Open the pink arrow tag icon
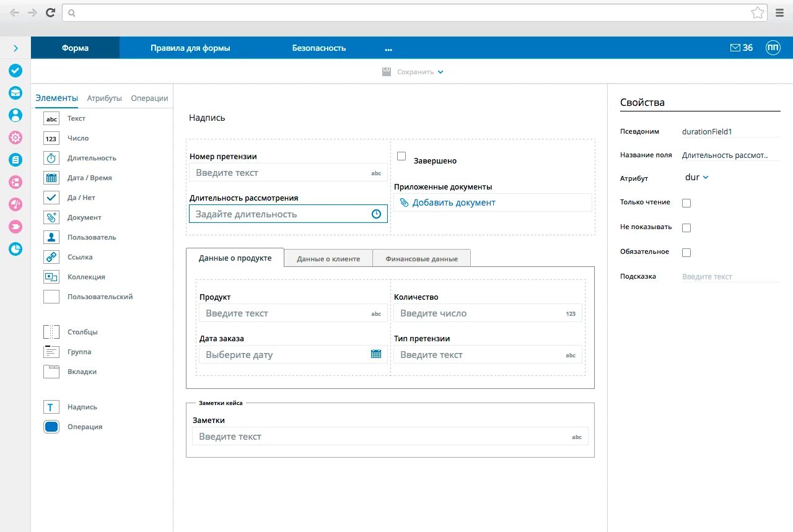The width and height of the screenshot is (793, 532). click(15, 227)
